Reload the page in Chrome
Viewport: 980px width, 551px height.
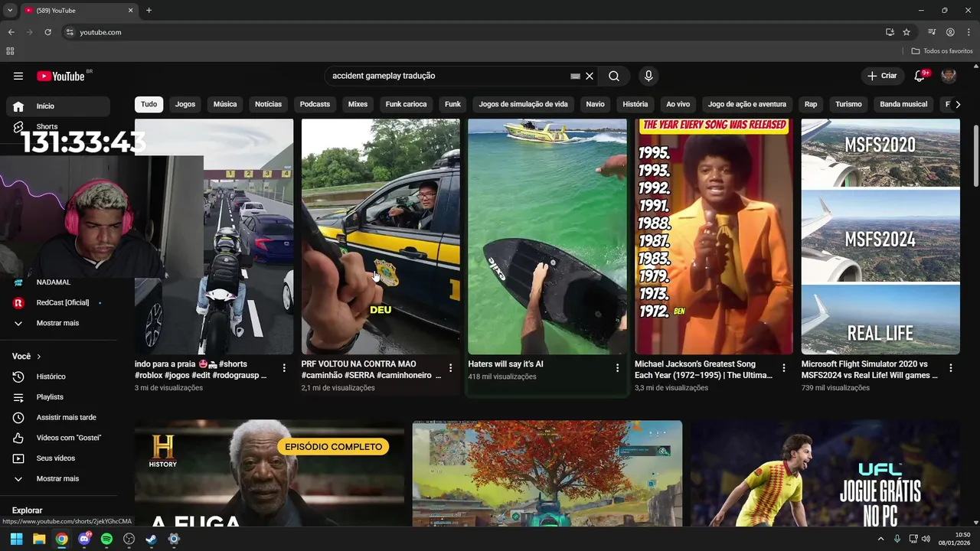pyautogui.click(x=47, y=32)
